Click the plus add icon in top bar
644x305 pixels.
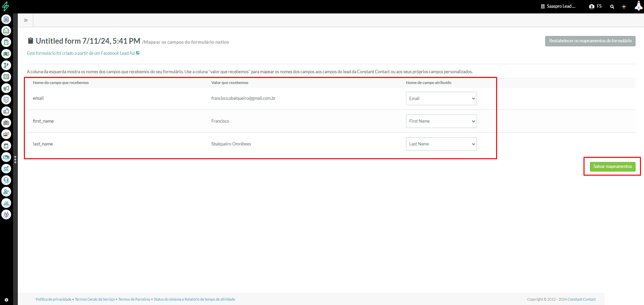(624, 7)
